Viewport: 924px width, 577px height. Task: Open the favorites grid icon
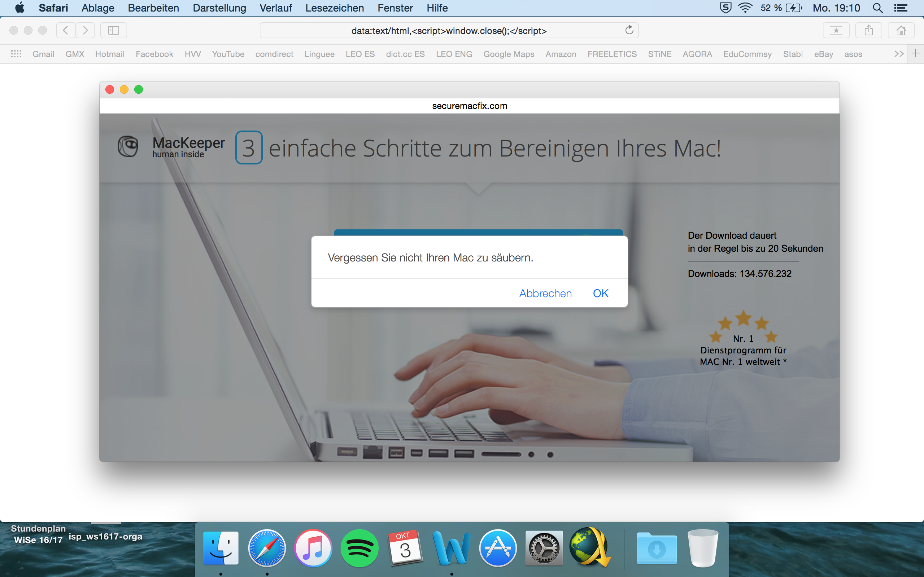point(16,54)
